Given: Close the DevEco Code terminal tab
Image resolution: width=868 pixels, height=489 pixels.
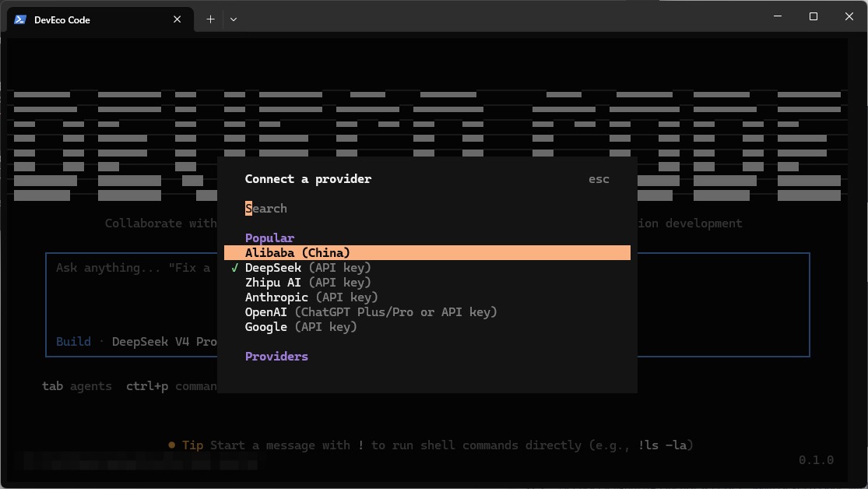Looking at the screenshot, I should pyautogui.click(x=177, y=19).
